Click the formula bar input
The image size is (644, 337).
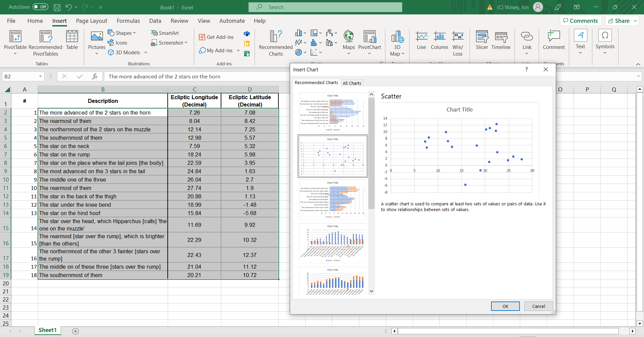(x=369, y=76)
